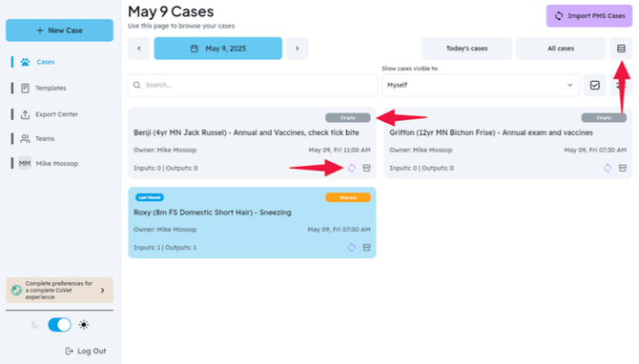
Task: Click the Import PMS Cases button
Action: (x=589, y=16)
